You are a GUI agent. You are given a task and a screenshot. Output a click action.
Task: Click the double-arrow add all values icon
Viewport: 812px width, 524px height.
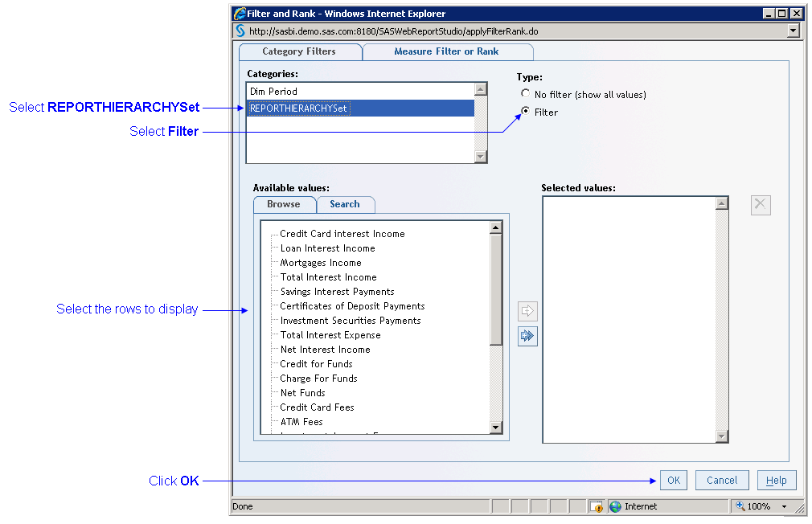(527, 336)
